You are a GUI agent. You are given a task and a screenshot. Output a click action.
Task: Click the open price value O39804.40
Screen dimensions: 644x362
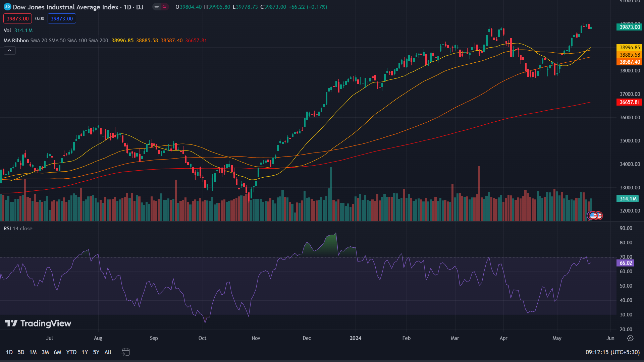point(189,7)
